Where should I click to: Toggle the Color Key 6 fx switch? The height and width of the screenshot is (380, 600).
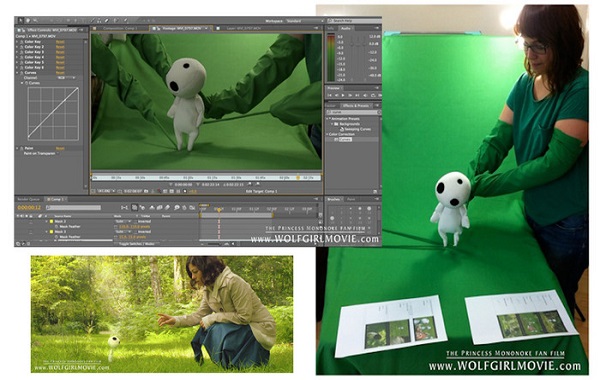21,67
